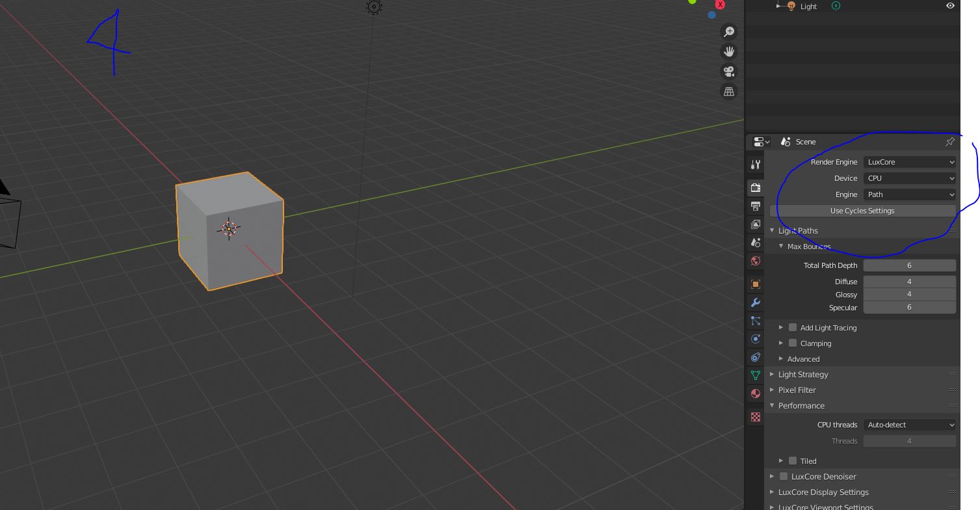
Task: Open the Modifier properties wrench tab
Action: coord(756,302)
